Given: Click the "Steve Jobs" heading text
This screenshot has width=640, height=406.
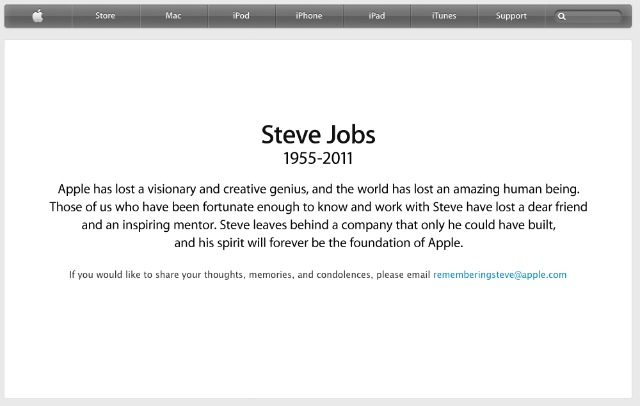Looking at the screenshot, I should pyautogui.click(x=318, y=135).
